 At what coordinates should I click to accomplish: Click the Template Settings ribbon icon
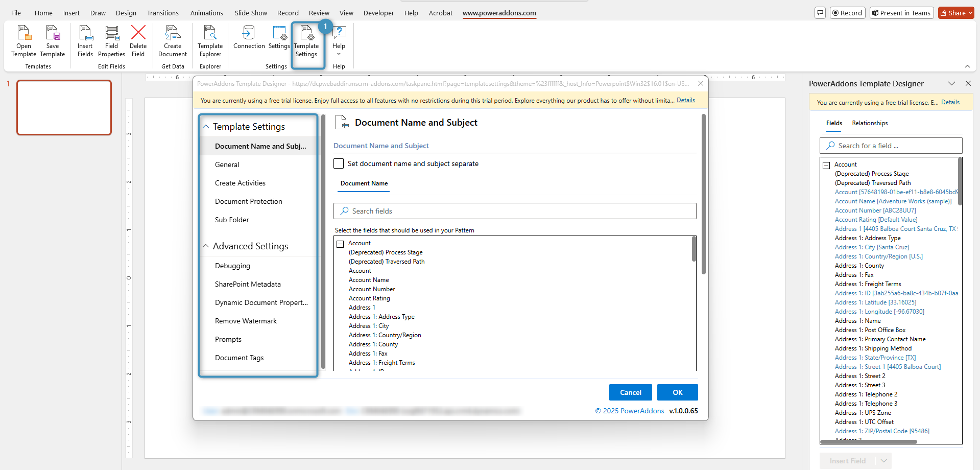(x=306, y=41)
